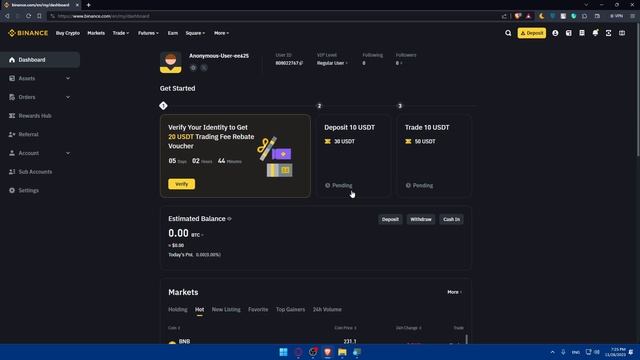Screen dimensions: 640x360
Task: Show hidden system tray icons chevron
Action: coord(552,352)
